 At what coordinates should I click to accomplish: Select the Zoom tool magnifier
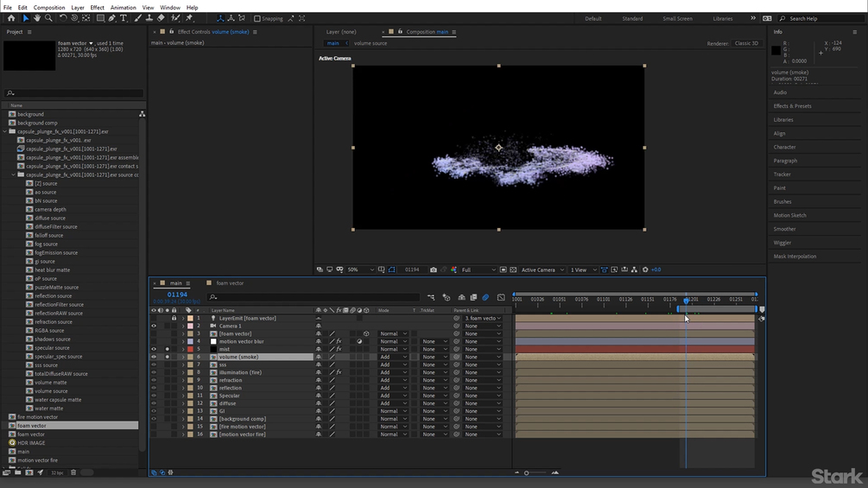pyautogui.click(x=48, y=18)
